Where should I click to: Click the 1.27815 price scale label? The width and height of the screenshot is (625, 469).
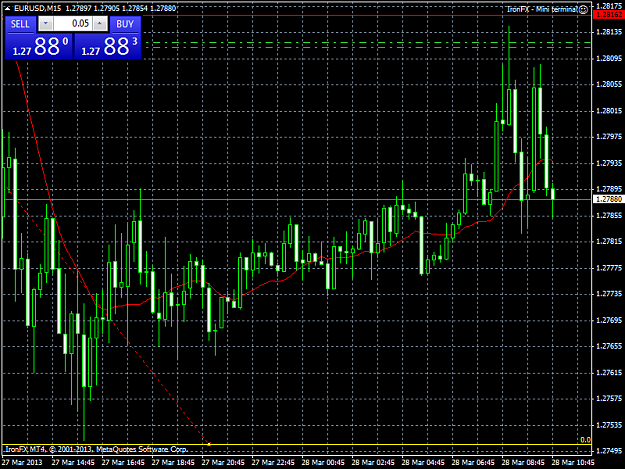609,241
